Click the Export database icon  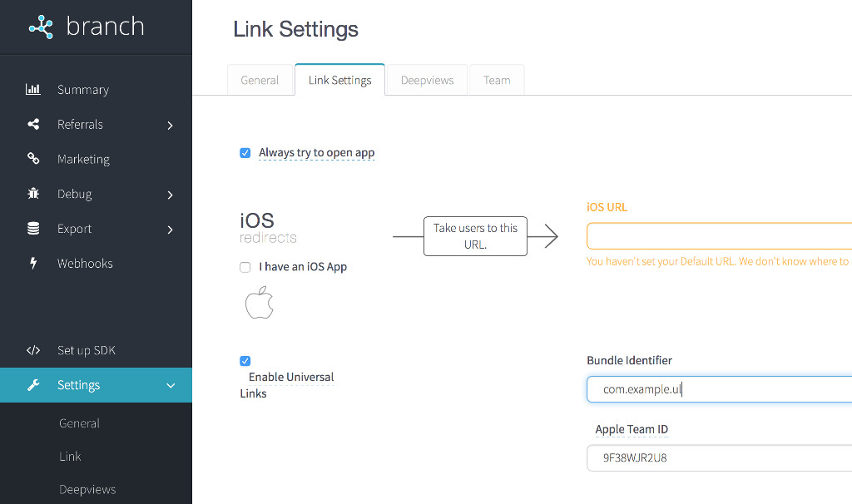click(x=33, y=229)
